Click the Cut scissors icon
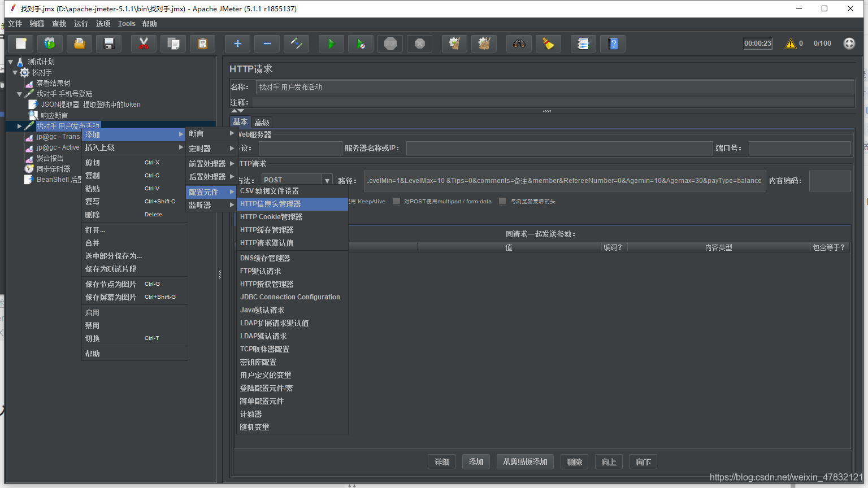Screen dimensions: 868x488 pyautogui.click(x=144, y=43)
